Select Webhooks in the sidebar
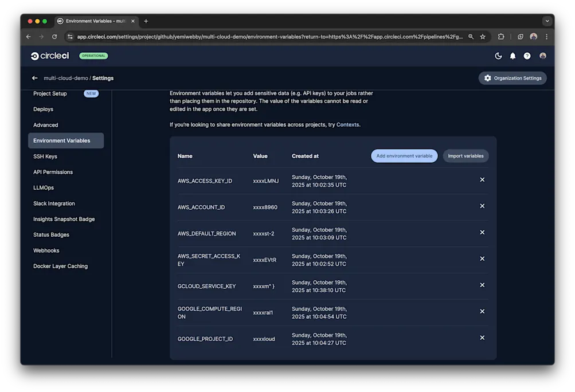The height and width of the screenshot is (392, 575). click(46, 250)
